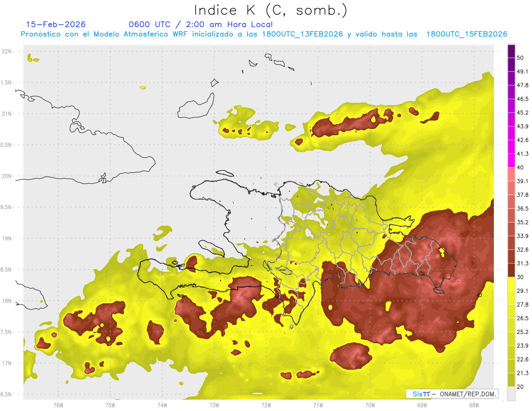Click longitude label "75W"
This screenshot has height=411, width=532.
110,405
